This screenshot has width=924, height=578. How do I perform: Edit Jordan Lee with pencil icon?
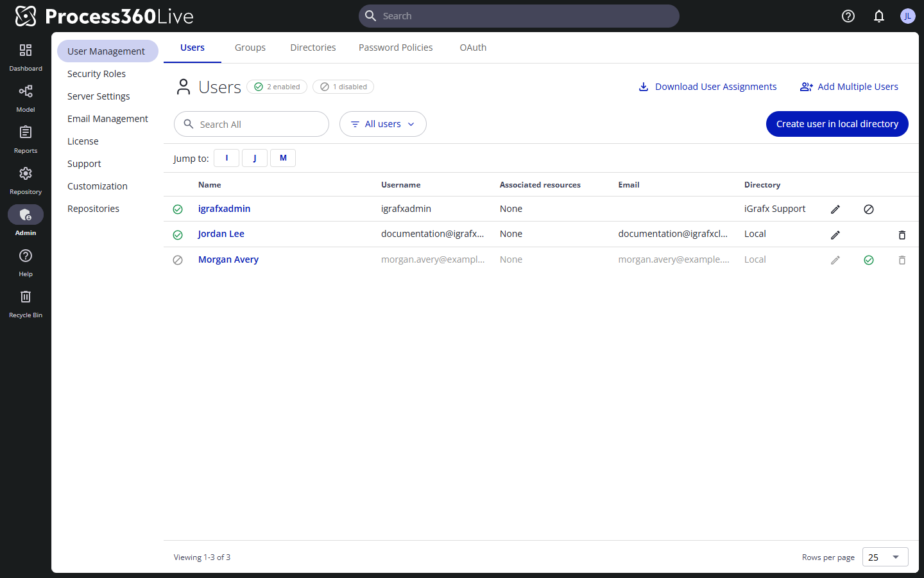[835, 235]
